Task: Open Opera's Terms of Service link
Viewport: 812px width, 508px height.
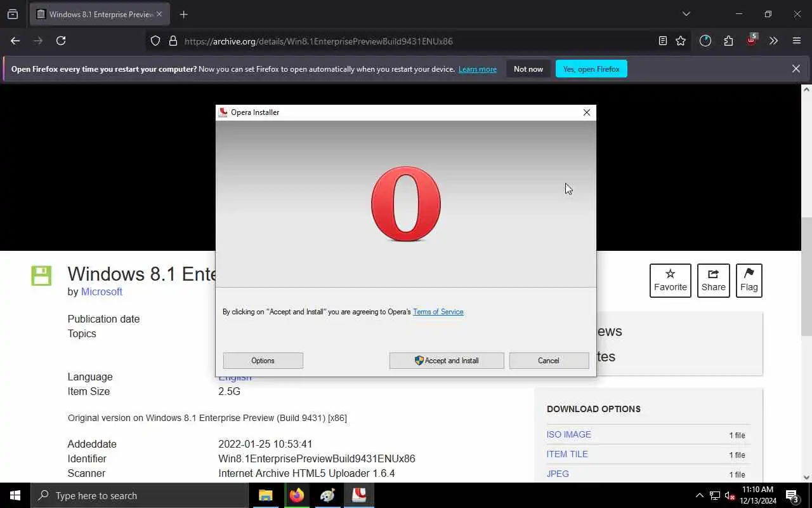Action: coord(438,312)
